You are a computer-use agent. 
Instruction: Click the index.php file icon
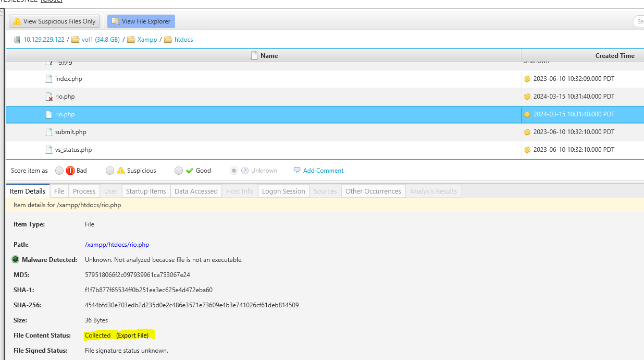pos(49,79)
